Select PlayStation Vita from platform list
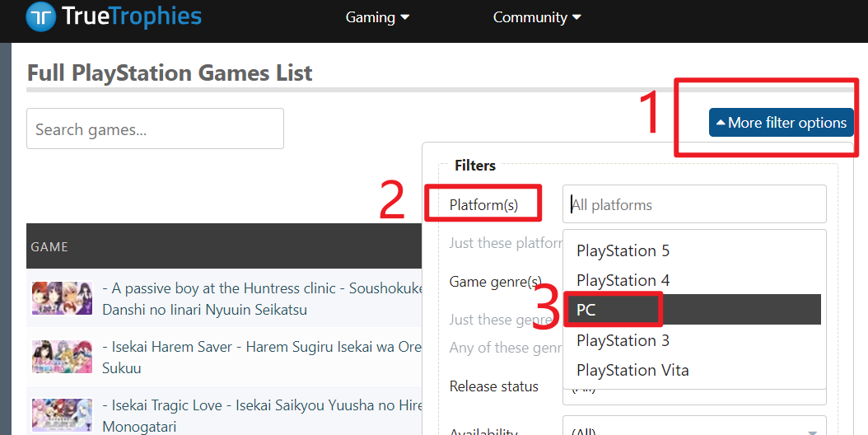Image resolution: width=868 pixels, height=435 pixels. coord(694,370)
